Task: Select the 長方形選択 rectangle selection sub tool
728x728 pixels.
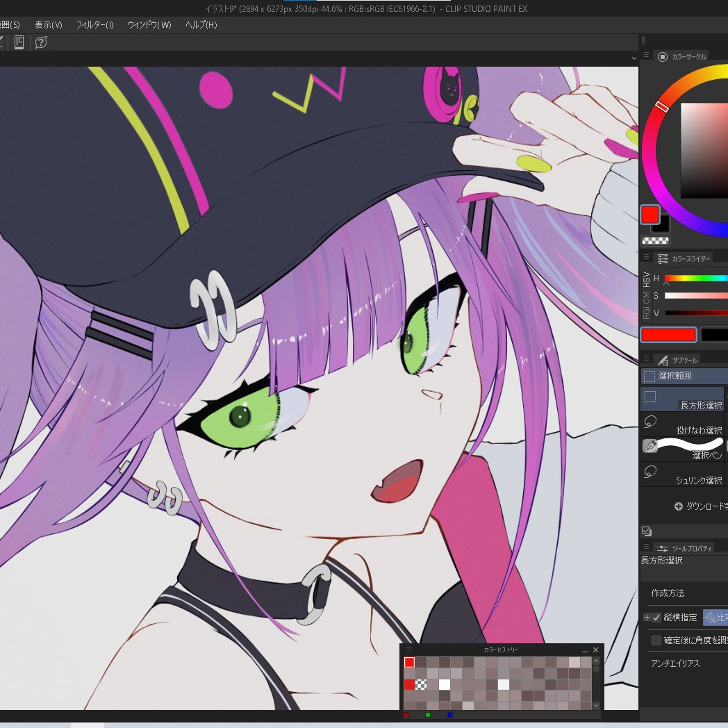Action: (682, 399)
